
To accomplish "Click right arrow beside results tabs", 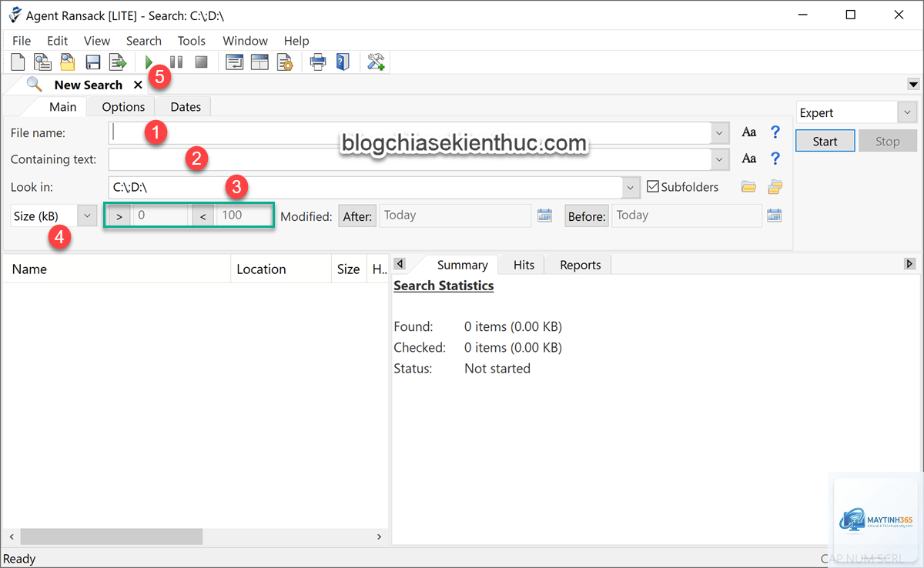I will point(909,264).
